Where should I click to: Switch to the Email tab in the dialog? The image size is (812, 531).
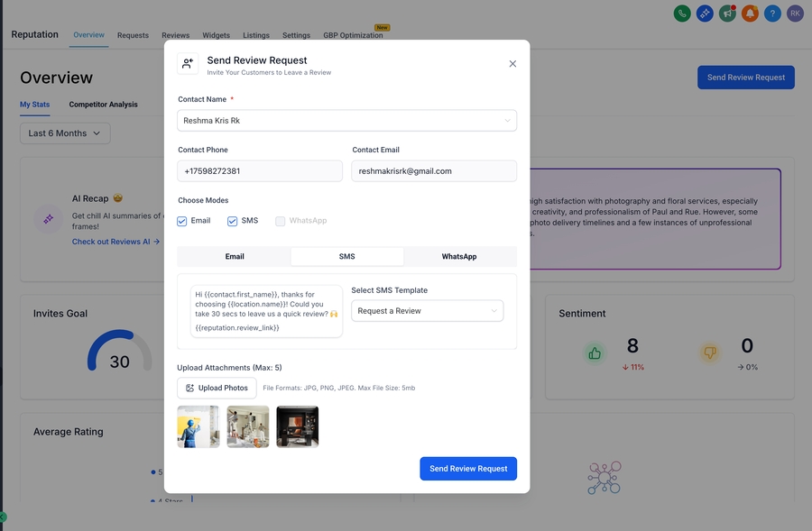(235, 257)
